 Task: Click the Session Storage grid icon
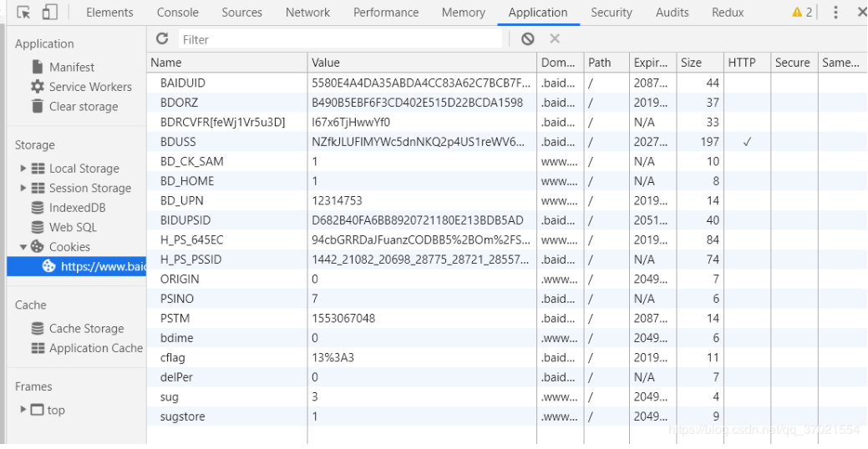tap(38, 188)
